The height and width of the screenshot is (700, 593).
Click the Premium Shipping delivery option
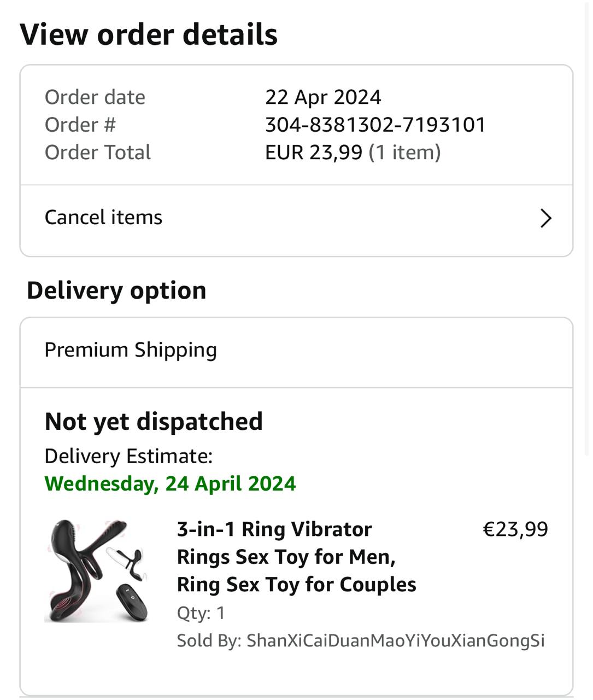[131, 350]
